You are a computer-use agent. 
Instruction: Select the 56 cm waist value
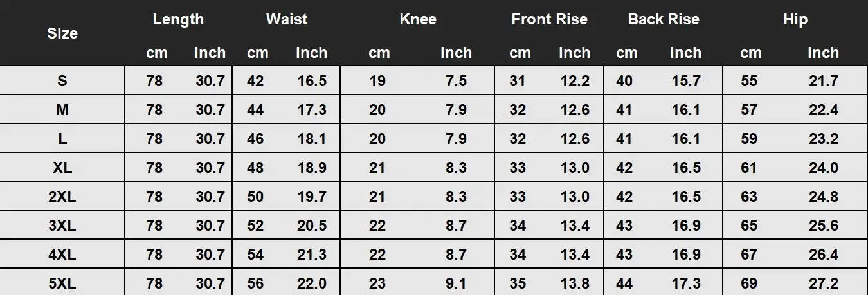coord(255,283)
